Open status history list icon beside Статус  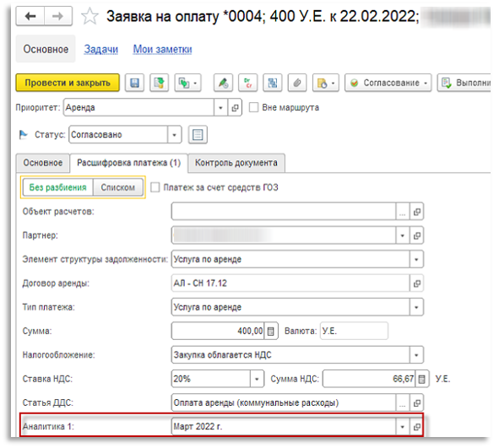(198, 135)
